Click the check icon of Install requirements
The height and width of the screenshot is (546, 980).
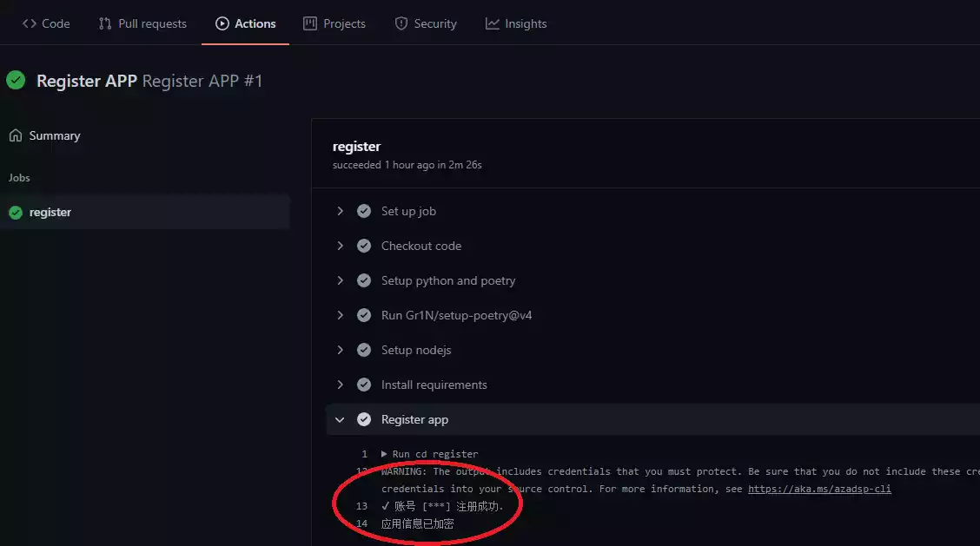[364, 385]
